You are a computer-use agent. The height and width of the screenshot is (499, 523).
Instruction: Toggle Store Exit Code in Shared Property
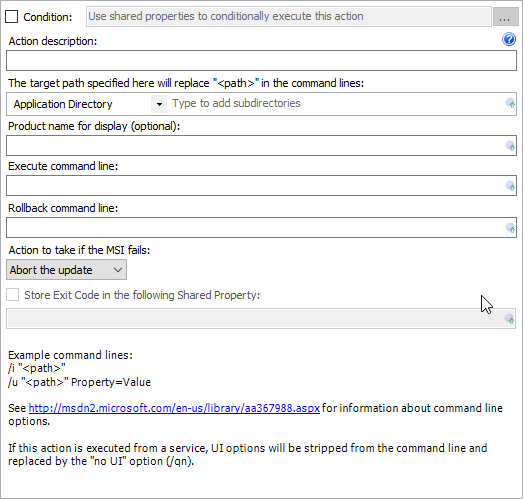(13, 295)
